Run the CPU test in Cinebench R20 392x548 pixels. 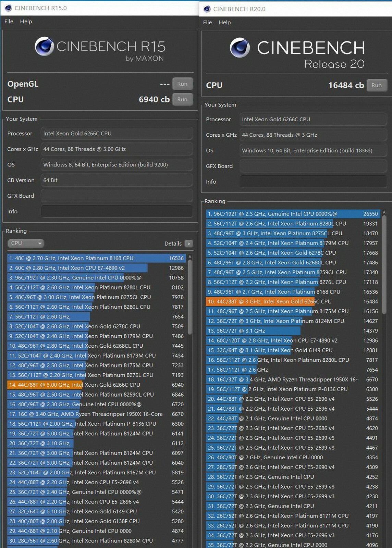(x=377, y=85)
